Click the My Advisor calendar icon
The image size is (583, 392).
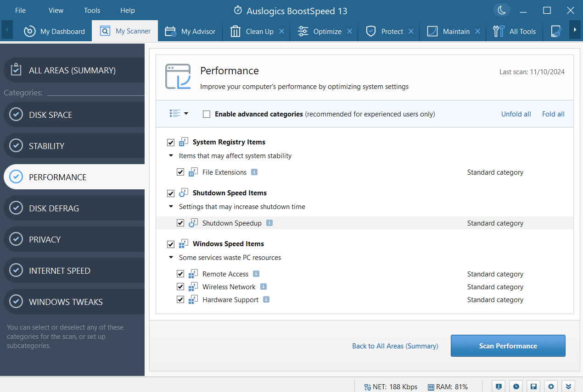pos(170,31)
